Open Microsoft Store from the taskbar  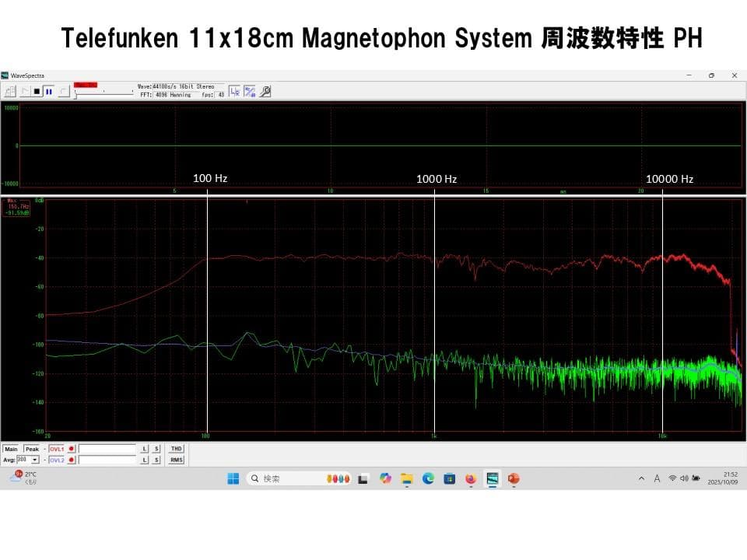pos(449,478)
